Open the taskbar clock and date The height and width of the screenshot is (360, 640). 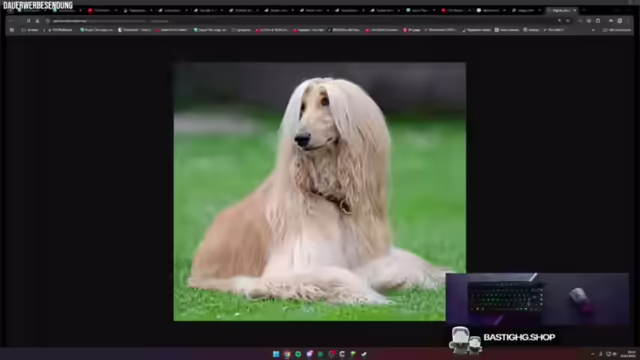point(628,354)
